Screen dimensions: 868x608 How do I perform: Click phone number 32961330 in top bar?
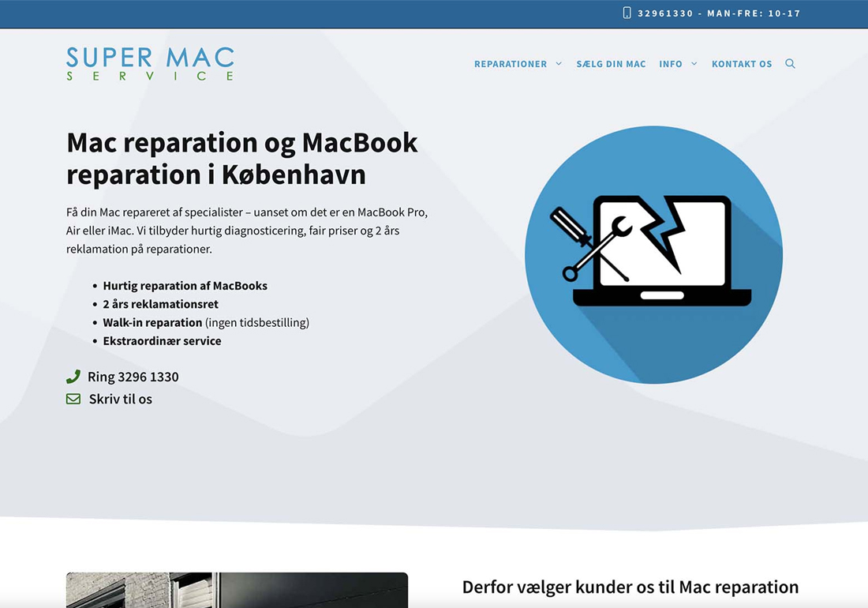[x=665, y=13]
